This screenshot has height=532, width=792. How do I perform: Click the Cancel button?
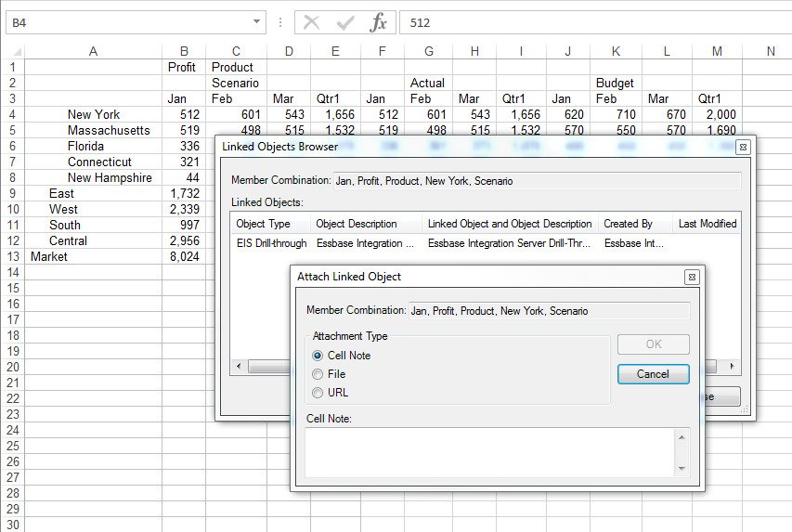coord(653,374)
